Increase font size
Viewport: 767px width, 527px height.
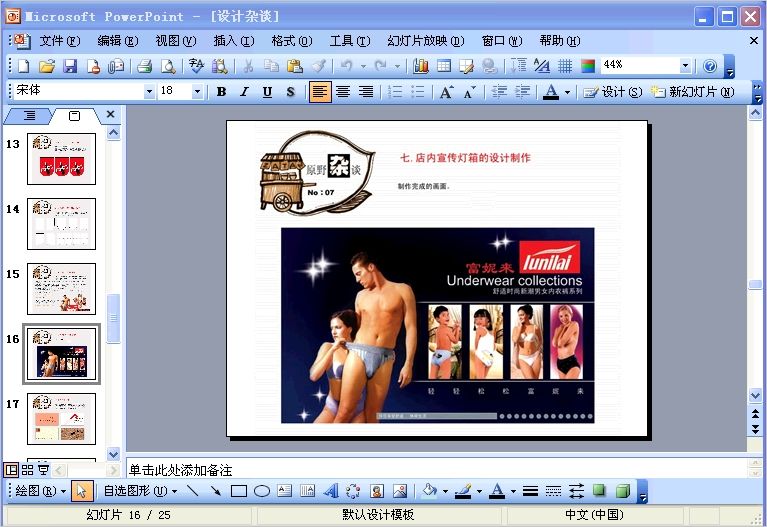pos(446,92)
